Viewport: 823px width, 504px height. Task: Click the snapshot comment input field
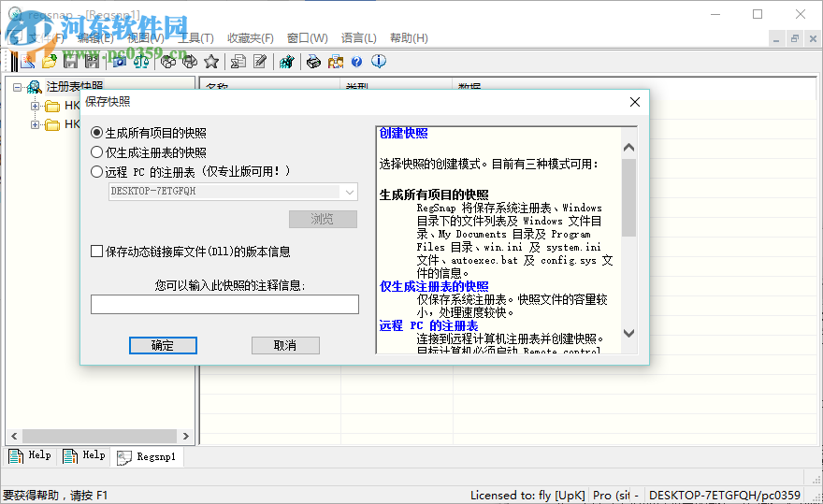224,305
